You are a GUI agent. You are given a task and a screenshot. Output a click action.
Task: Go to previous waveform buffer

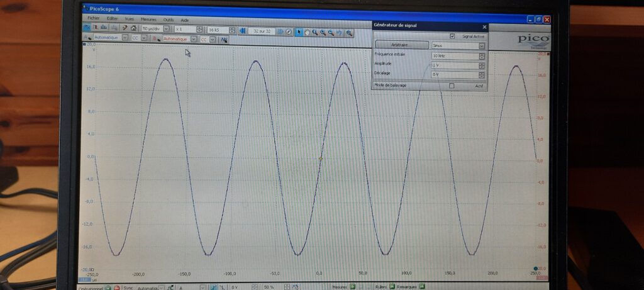click(242, 30)
